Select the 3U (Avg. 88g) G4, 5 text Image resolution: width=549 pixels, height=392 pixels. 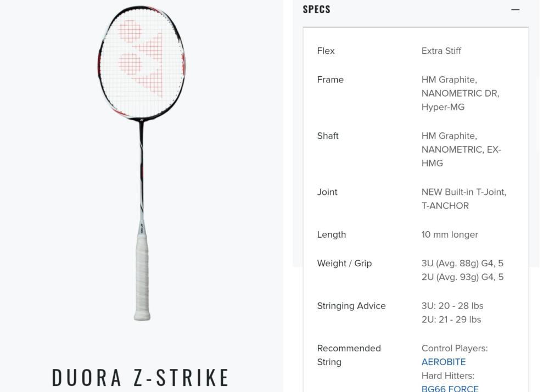[462, 263]
